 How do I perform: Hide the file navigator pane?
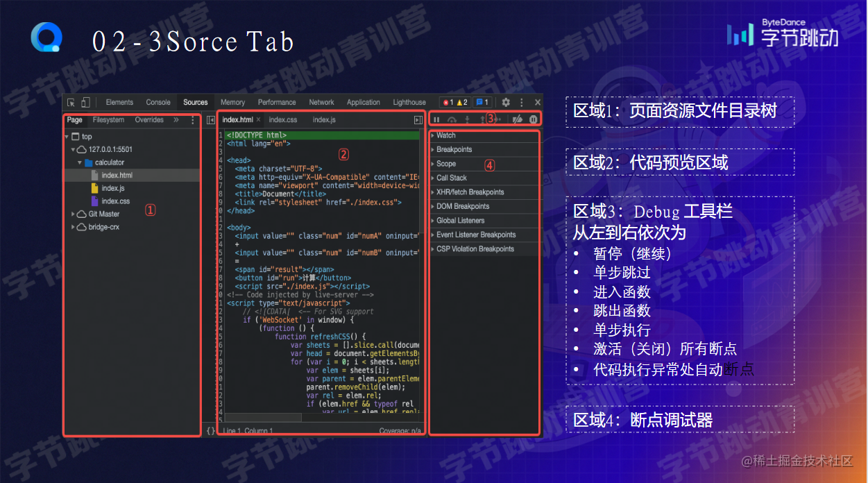pos(210,120)
